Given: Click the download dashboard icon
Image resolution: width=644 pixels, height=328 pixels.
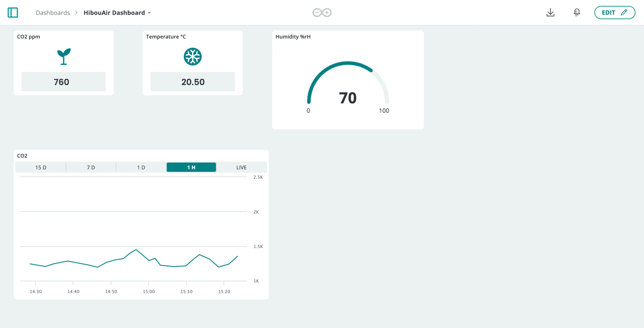Looking at the screenshot, I should [x=551, y=12].
